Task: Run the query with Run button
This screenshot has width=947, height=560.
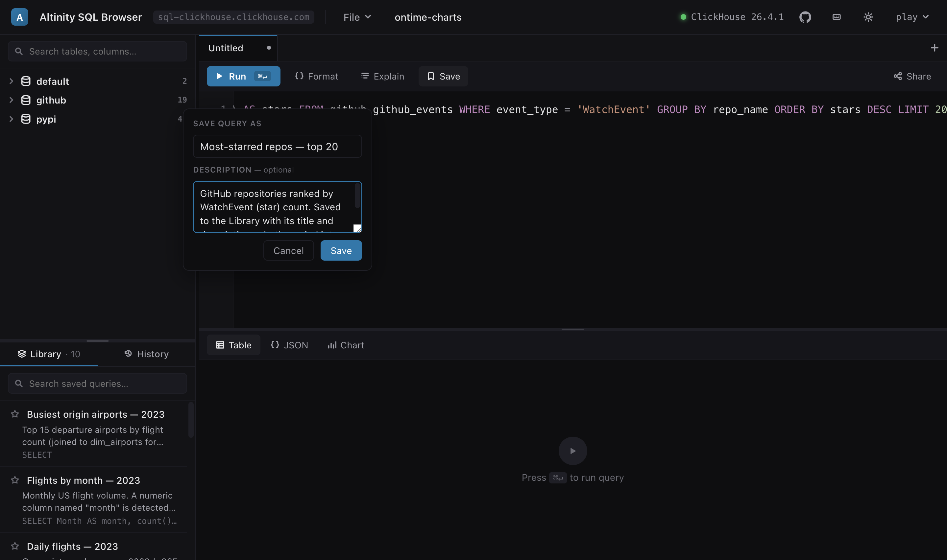Action: (243, 76)
